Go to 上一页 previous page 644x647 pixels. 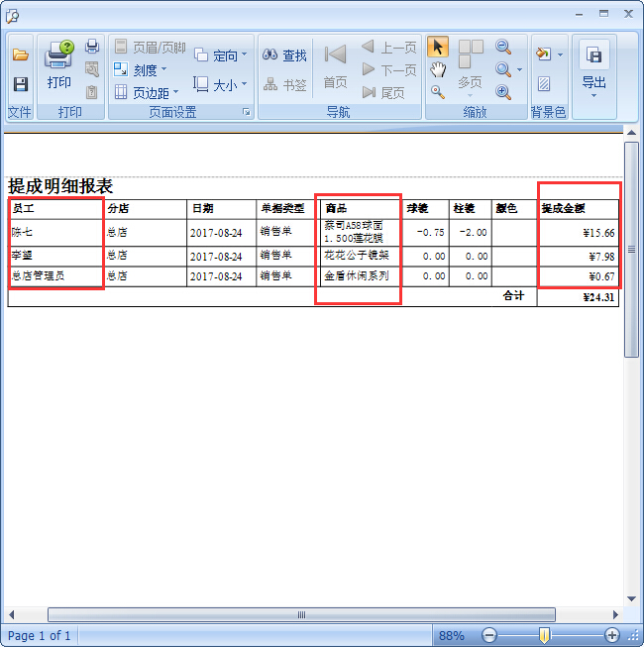point(388,47)
